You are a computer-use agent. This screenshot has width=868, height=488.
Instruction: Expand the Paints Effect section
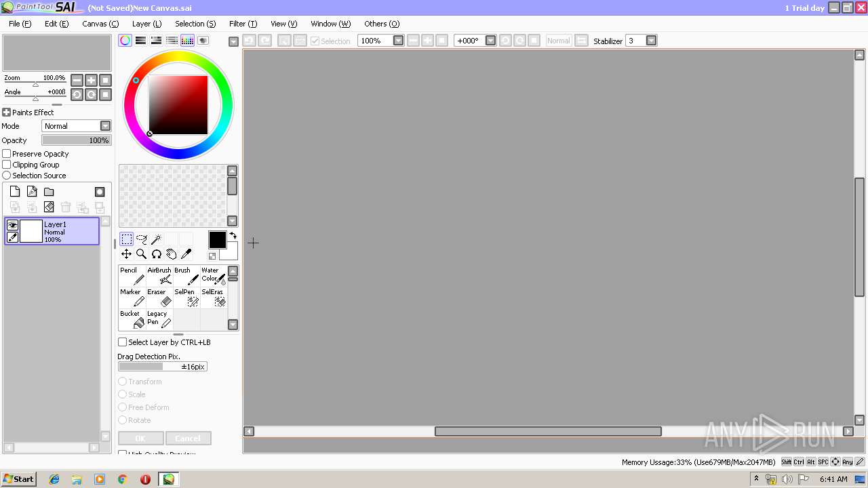pos(6,113)
